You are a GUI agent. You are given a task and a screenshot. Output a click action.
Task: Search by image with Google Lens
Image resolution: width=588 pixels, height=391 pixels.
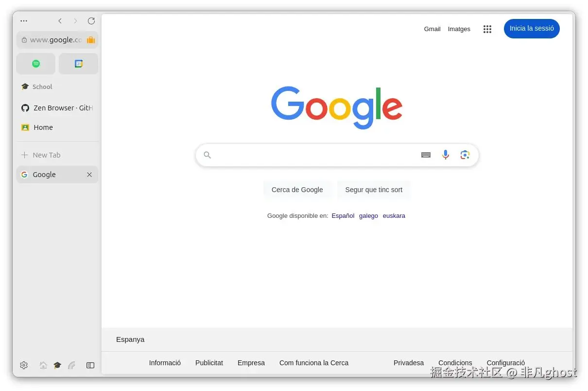(465, 155)
